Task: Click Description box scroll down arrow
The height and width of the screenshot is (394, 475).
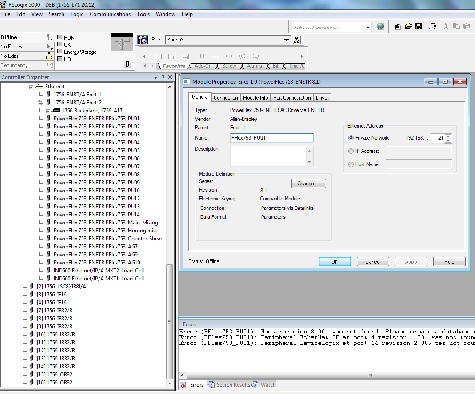Action: (x=310, y=162)
